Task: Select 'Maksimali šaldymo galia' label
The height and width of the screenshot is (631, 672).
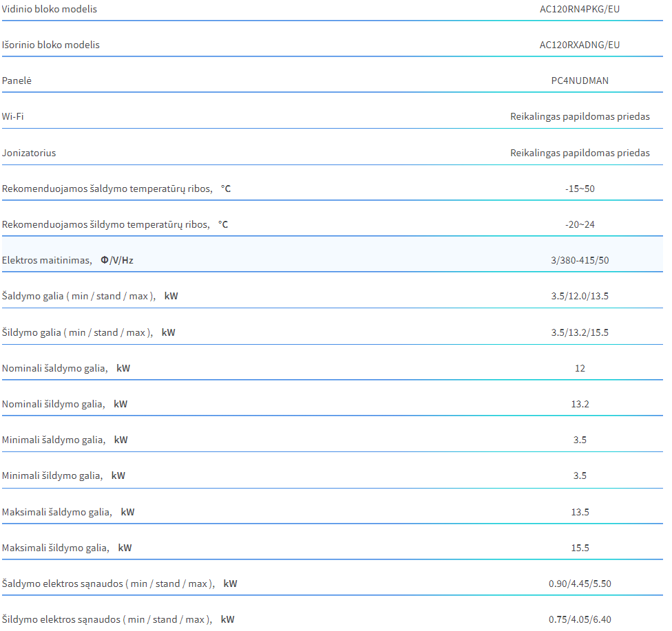Action: [57, 513]
